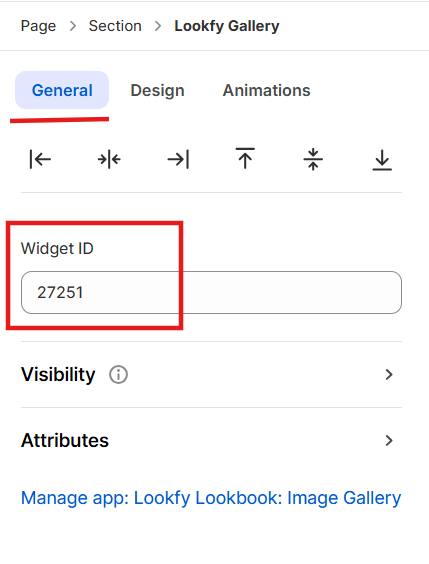This screenshot has width=429, height=564.
Task: Click the breadcrumb arrow after Section
Action: click(158, 26)
